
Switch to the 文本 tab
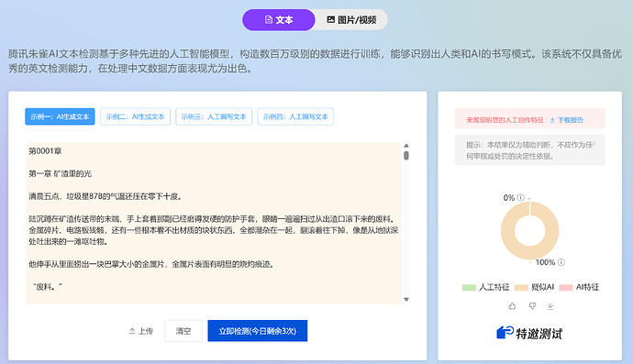coord(279,20)
